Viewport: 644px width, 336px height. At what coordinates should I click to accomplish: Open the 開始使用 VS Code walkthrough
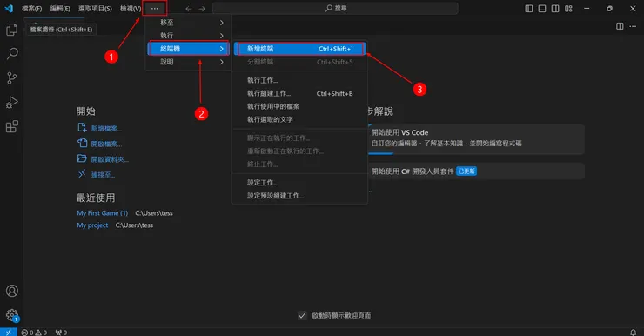pos(476,139)
